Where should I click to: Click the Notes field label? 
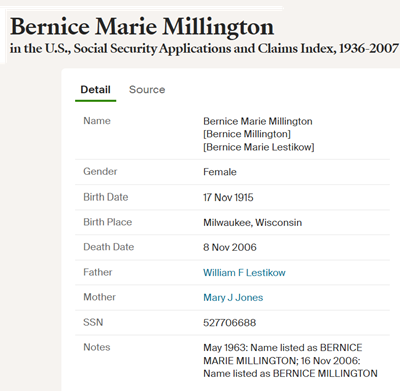(x=97, y=347)
